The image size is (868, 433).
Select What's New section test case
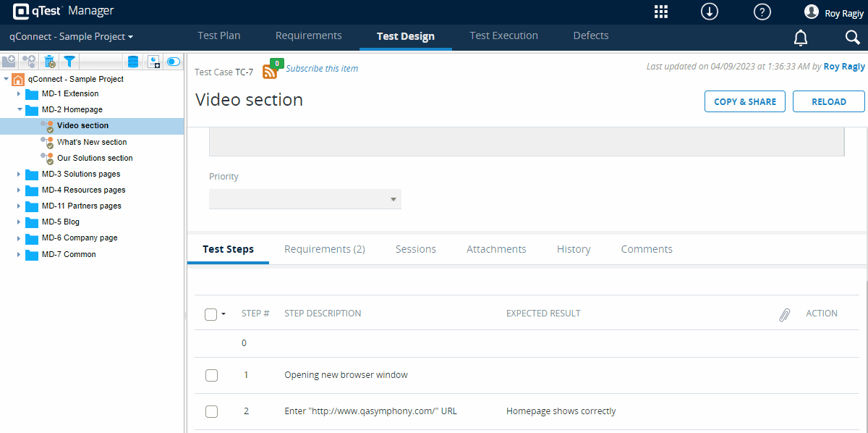coord(92,142)
